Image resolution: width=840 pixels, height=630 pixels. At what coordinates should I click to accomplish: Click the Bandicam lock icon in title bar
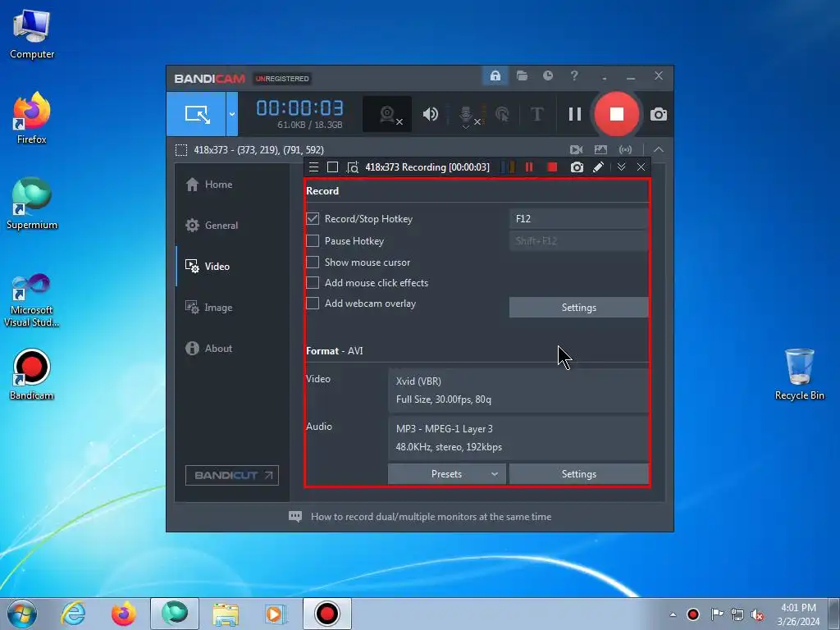tap(495, 75)
